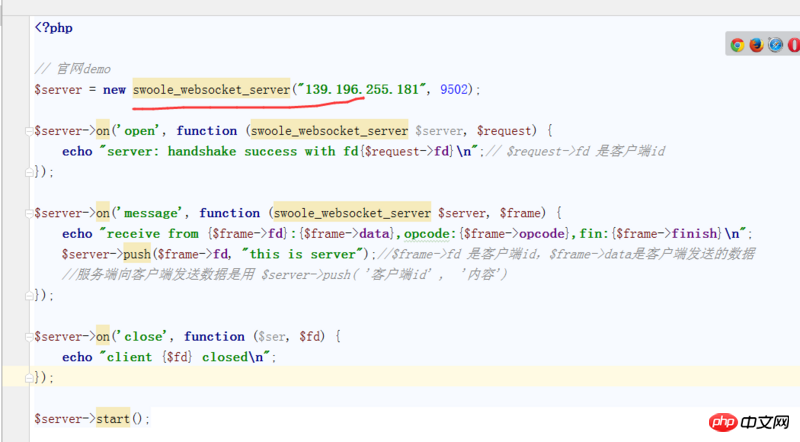Click 'client {$fd} closed' echo string
Image resolution: width=800 pixels, height=442 pixels.
pyautogui.click(x=187, y=357)
